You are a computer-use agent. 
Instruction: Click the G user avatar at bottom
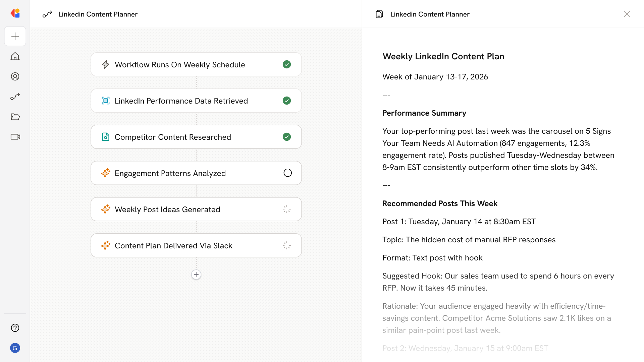[15, 348]
